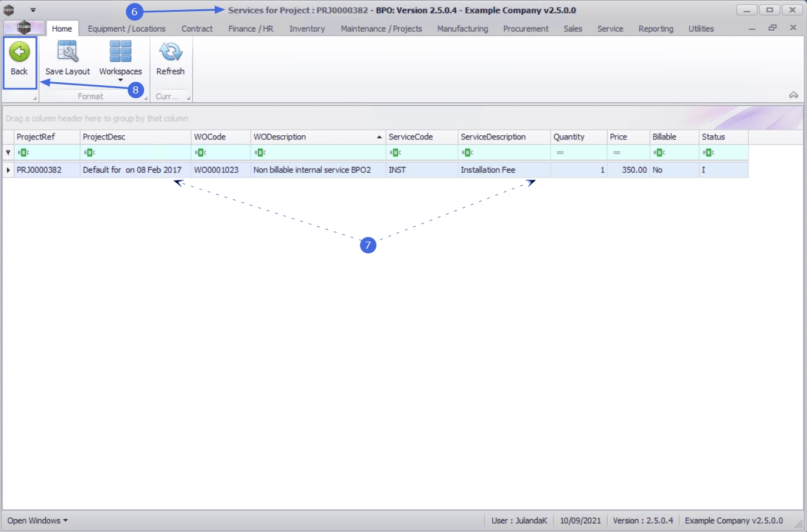
Task: Select the row indicator arrow for PRJ0000382
Action: 8,170
